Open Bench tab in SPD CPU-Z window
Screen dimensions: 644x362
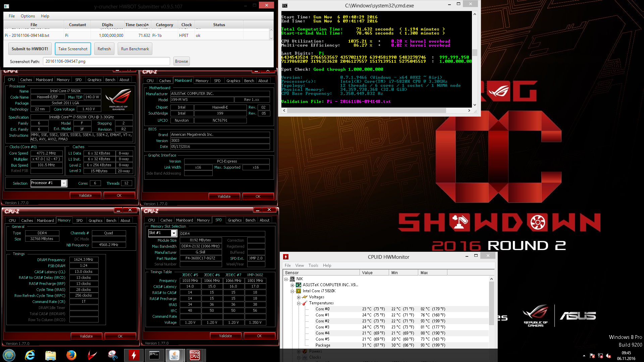[x=250, y=220]
